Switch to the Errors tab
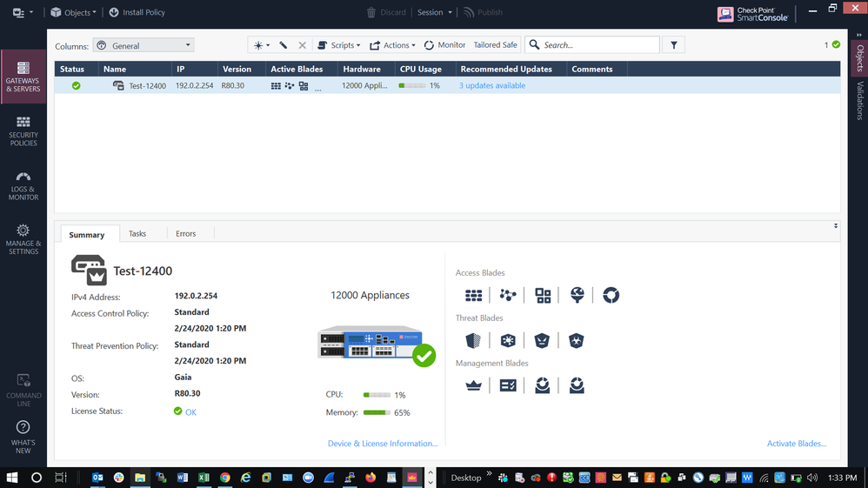868x488 pixels. coord(185,234)
